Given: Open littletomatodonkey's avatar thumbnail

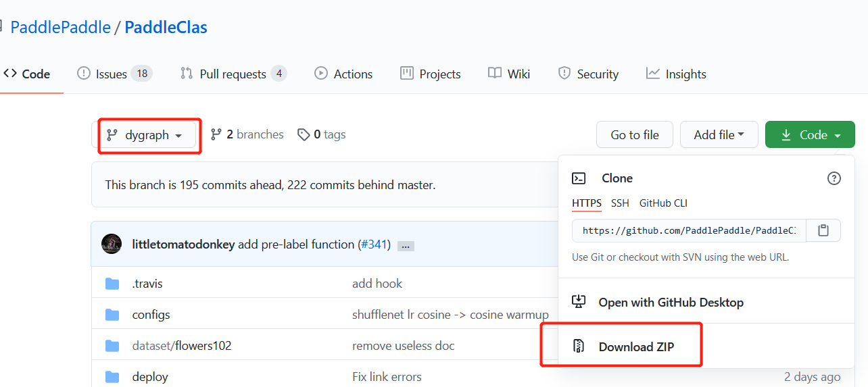Looking at the screenshot, I should pos(112,244).
